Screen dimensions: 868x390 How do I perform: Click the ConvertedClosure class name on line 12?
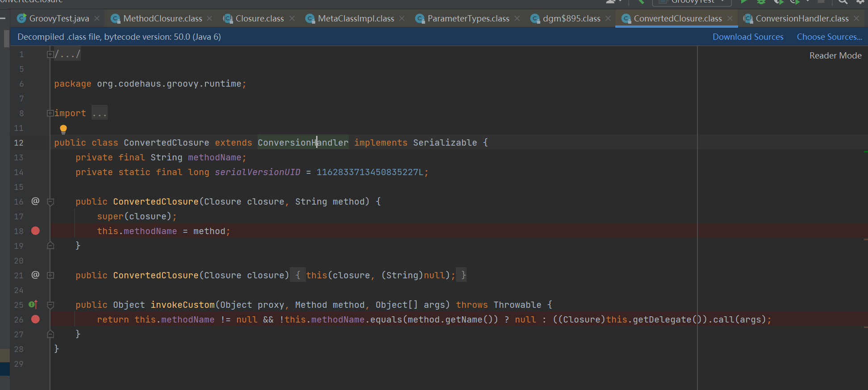[167, 143]
